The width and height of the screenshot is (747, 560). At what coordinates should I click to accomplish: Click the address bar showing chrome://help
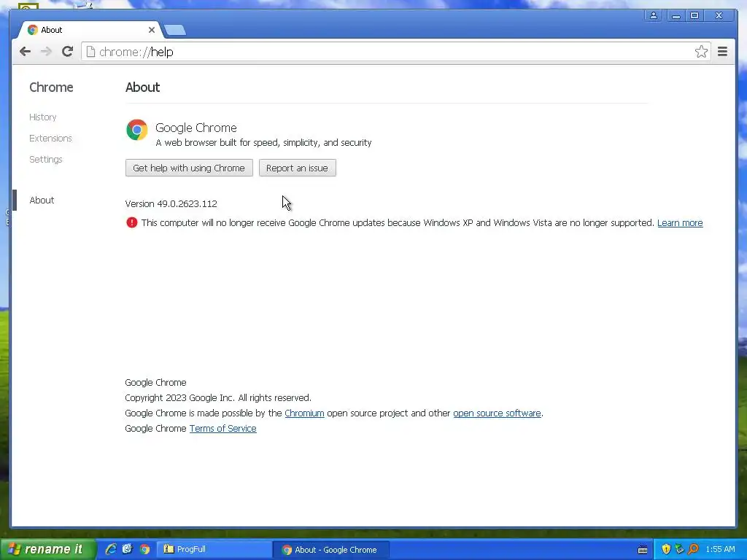point(396,52)
